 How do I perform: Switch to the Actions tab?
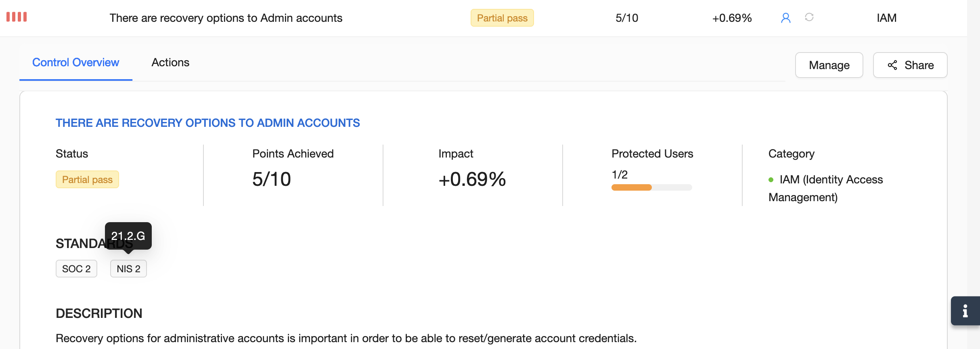pyautogui.click(x=170, y=63)
